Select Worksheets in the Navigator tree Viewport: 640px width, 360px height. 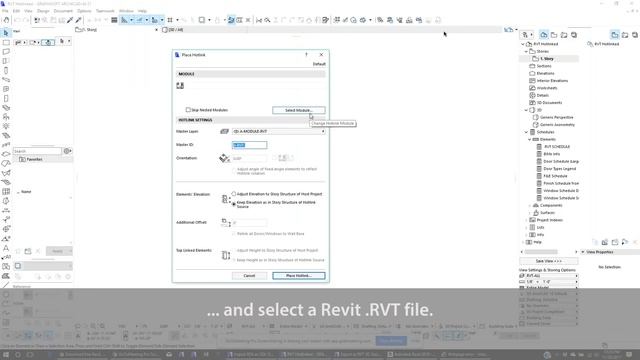[547, 88]
